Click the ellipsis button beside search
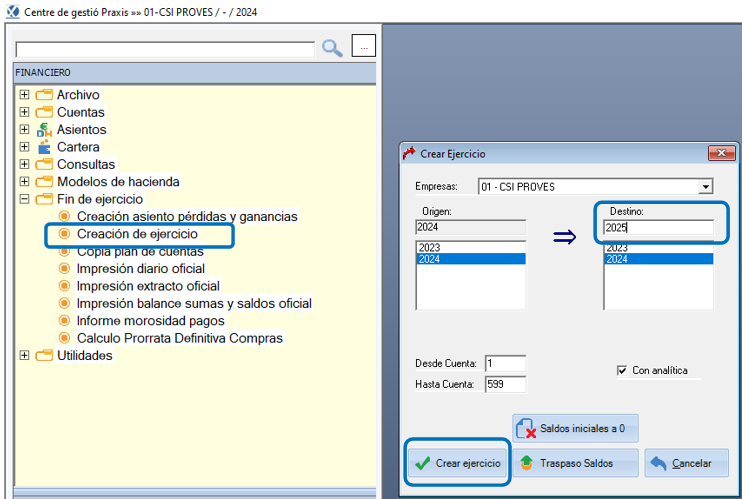Viewport: 742px width, 499px height. tap(363, 46)
